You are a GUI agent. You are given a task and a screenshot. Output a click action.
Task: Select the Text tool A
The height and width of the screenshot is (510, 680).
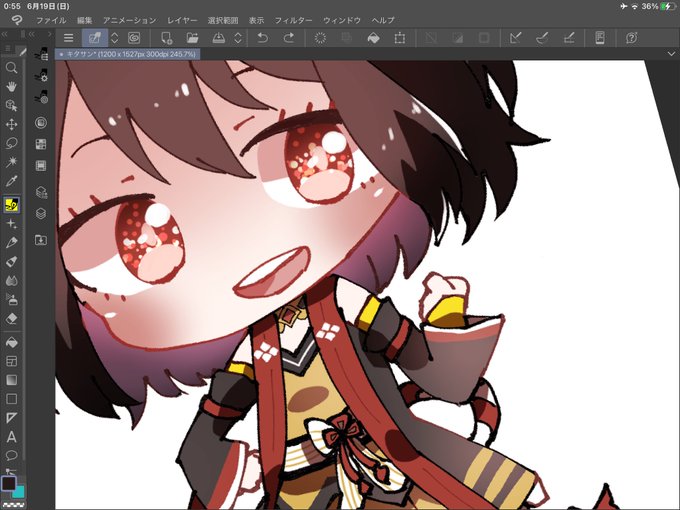[12, 437]
